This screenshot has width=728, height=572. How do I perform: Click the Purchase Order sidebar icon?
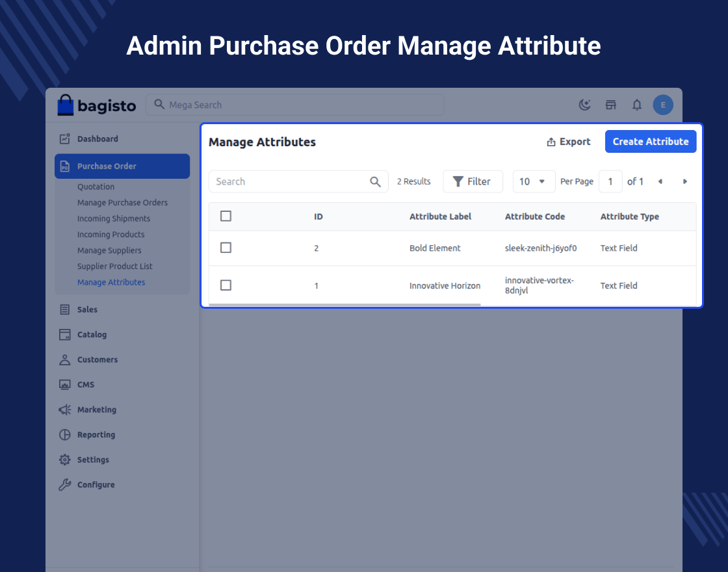tap(65, 166)
